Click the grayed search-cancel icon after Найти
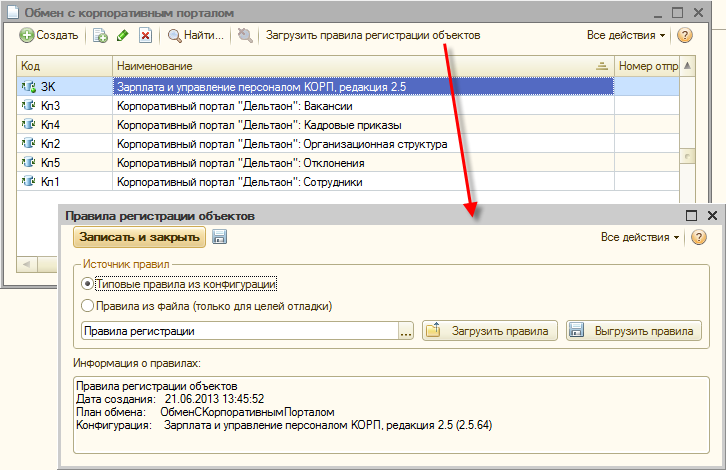The image size is (726, 470). tap(245, 35)
